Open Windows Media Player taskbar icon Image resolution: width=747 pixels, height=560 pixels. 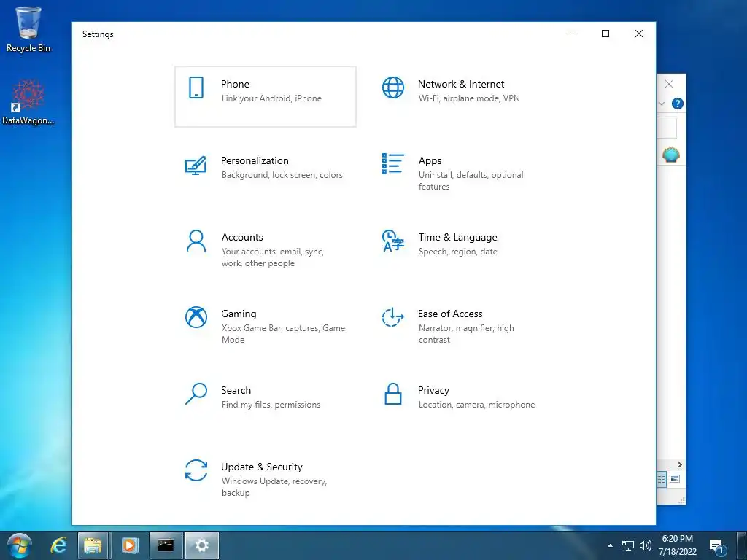pyautogui.click(x=130, y=545)
